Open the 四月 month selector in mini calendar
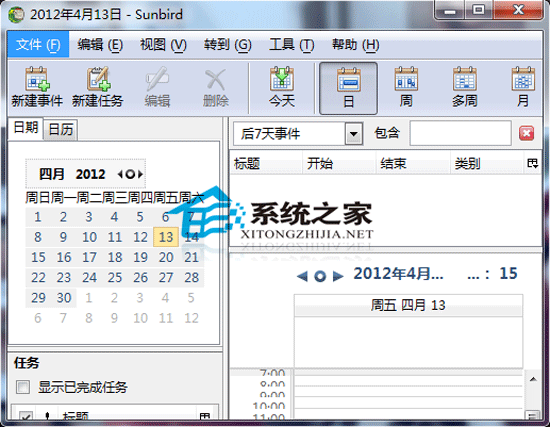The width and height of the screenshot is (550, 427). pyautogui.click(x=52, y=174)
